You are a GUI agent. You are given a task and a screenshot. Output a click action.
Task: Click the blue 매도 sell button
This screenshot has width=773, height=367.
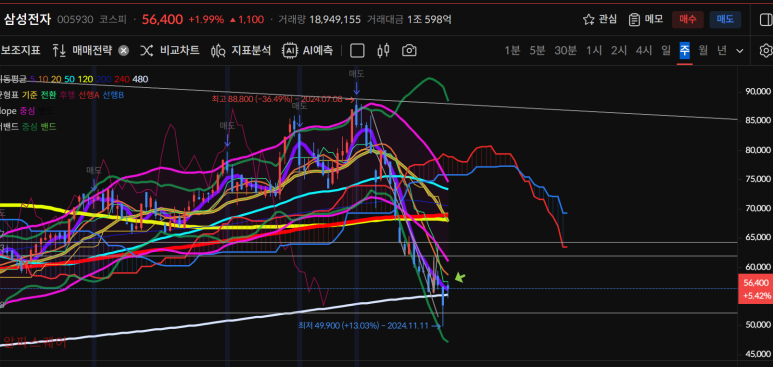pos(725,19)
